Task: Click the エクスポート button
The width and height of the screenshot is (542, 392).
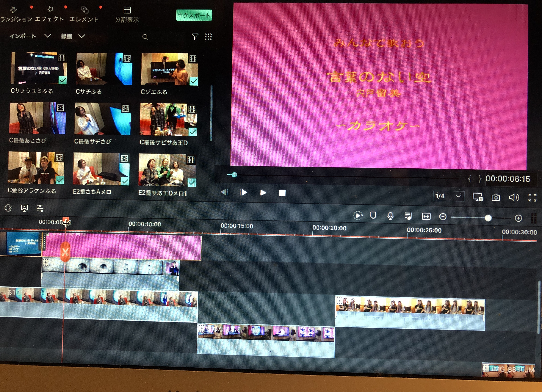Action: click(x=194, y=15)
